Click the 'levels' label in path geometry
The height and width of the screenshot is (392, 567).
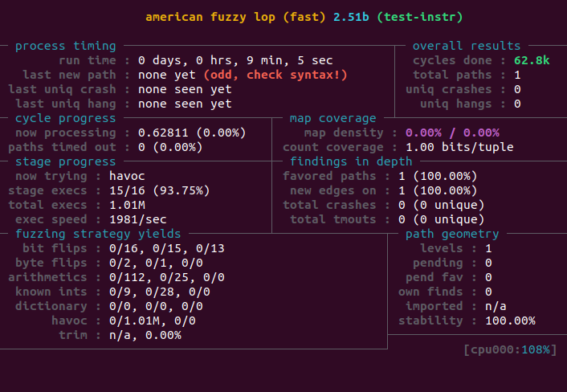pos(442,248)
